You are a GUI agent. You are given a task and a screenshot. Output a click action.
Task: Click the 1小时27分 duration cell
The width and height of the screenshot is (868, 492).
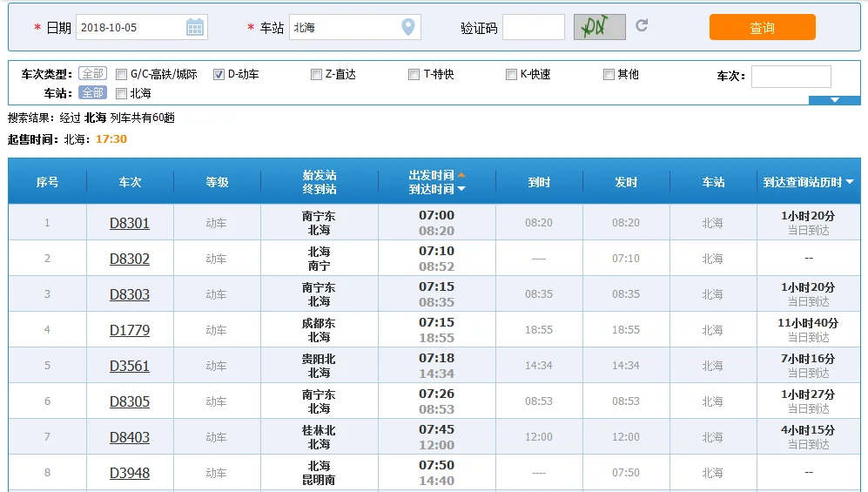click(x=808, y=401)
